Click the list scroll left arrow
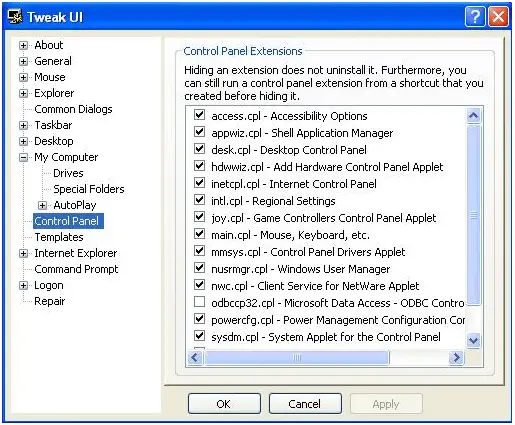Viewport: 515px width, 425px height. pyautogui.click(x=195, y=358)
